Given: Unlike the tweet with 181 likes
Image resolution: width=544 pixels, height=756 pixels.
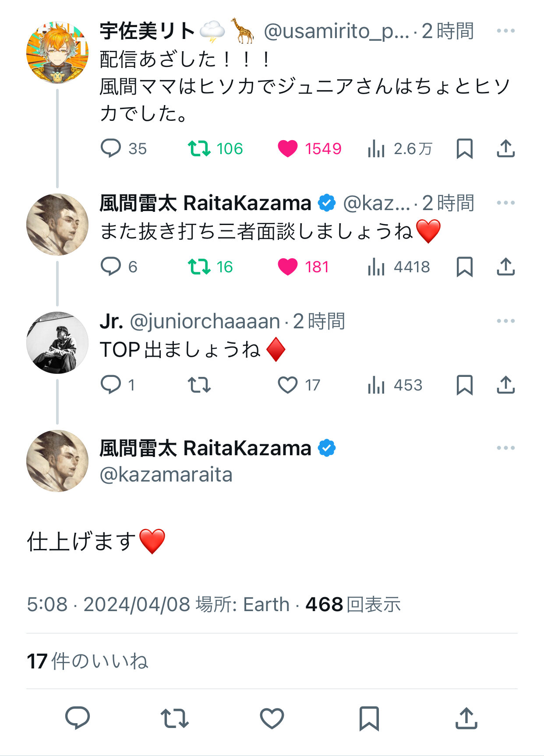Looking at the screenshot, I should (x=288, y=267).
